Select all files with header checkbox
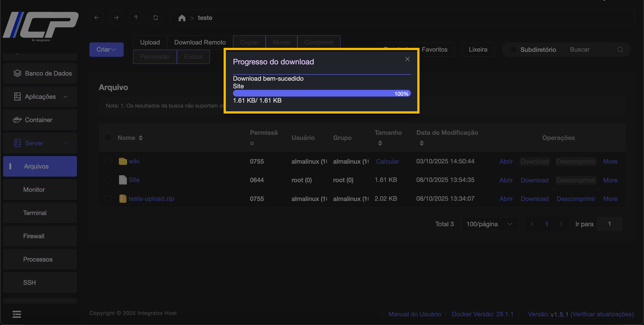Image resolution: width=644 pixels, height=325 pixels. (108, 138)
